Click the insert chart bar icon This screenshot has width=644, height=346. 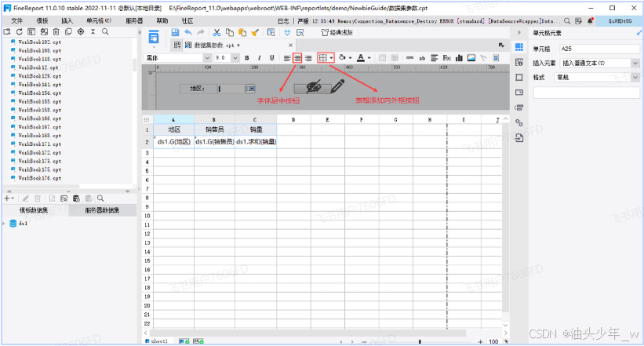pos(459,58)
